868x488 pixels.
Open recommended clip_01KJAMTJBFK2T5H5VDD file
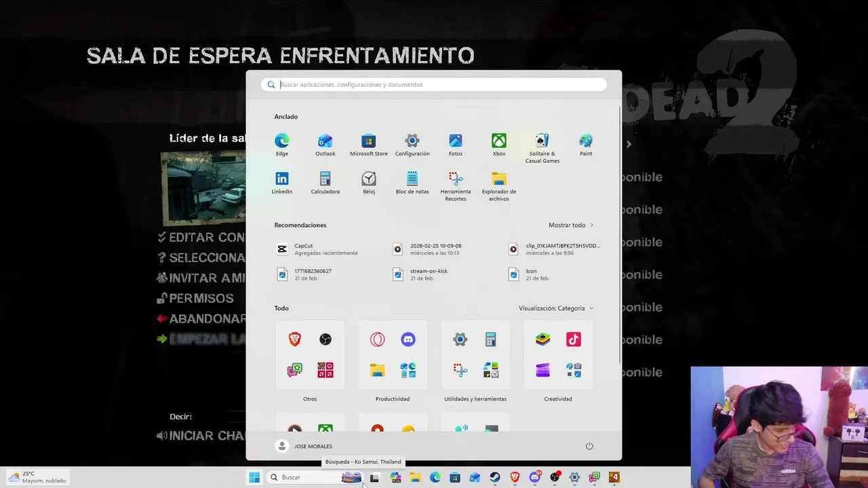tap(555, 249)
